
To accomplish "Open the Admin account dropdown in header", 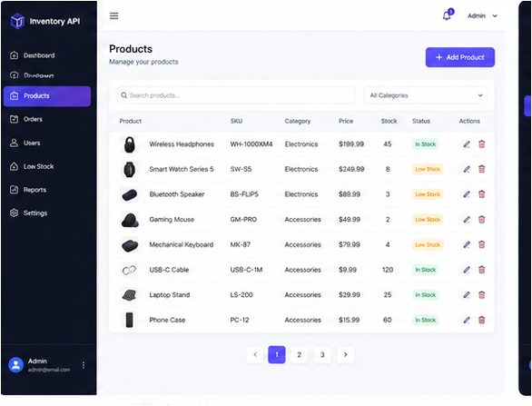I will click(x=482, y=15).
